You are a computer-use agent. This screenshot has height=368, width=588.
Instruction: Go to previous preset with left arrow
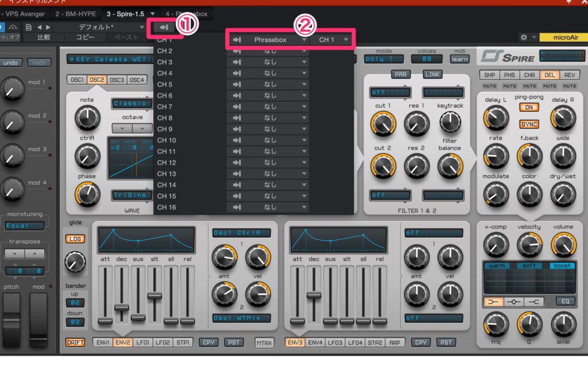(x=39, y=27)
